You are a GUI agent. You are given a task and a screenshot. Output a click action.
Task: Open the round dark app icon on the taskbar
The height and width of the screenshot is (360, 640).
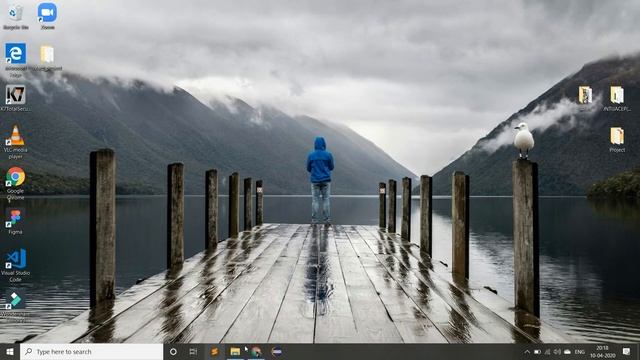[x=277, y=351]
